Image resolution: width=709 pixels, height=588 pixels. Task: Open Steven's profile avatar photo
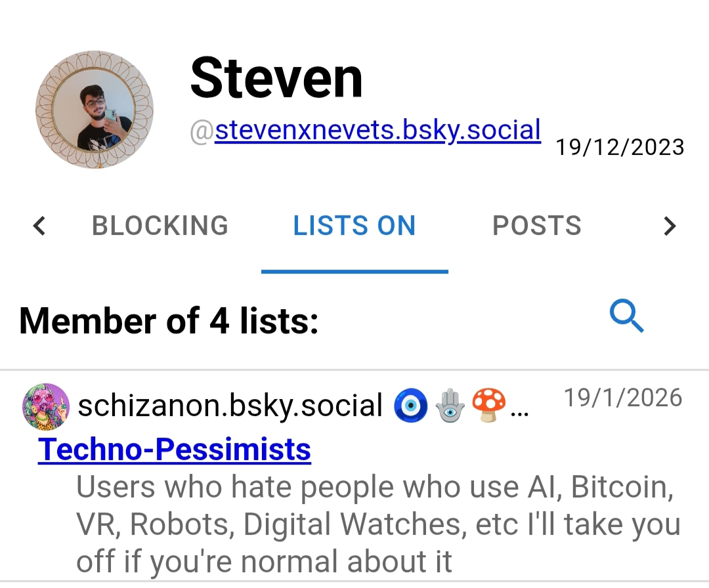coord(95,110)
